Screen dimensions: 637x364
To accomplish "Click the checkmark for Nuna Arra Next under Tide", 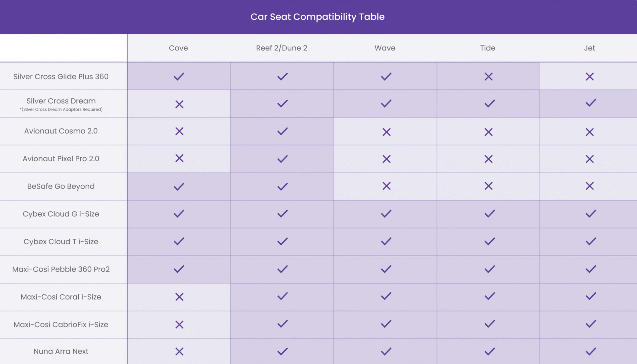I will click(490, 352).
